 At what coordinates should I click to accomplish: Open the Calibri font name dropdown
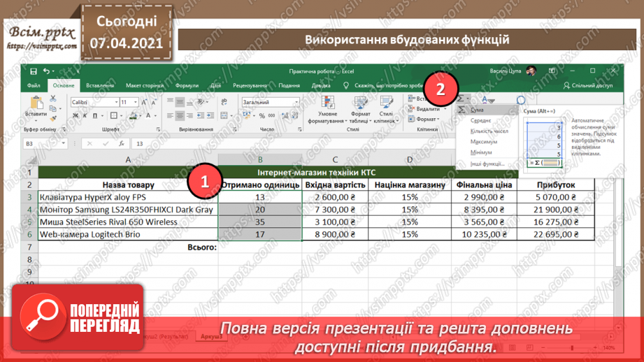116,102
